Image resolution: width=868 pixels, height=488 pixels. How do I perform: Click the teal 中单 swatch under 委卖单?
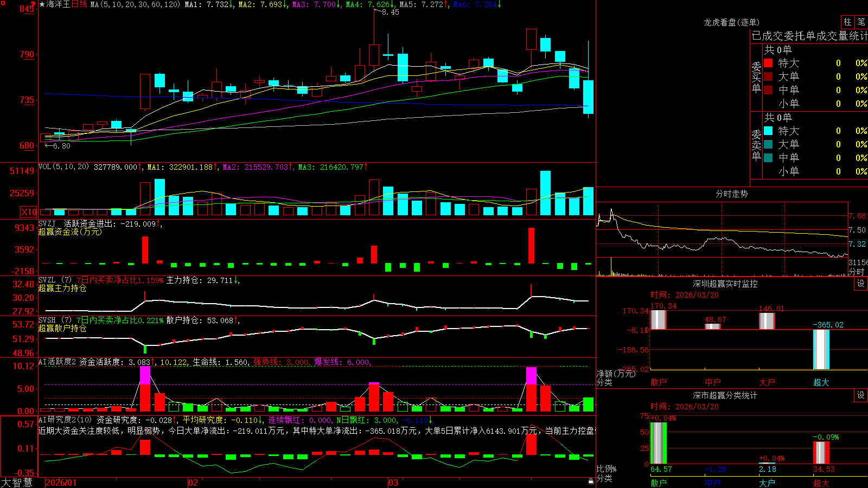pos(768,158)
